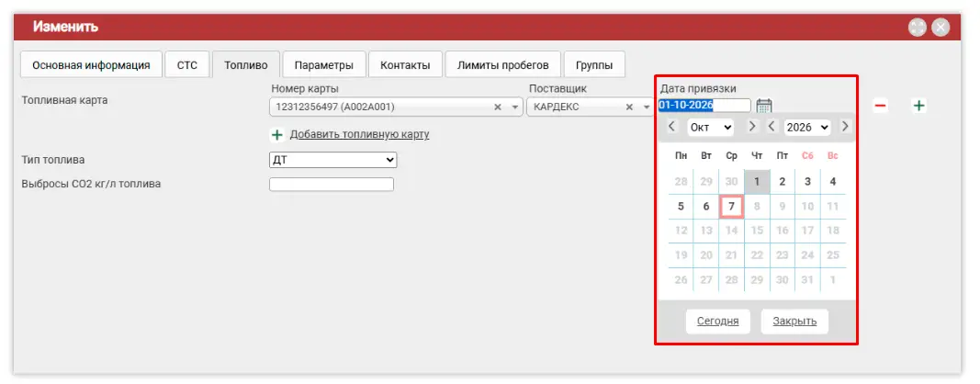The height and width of the screenshot is (384, 980).
Task: Pick October 3 in calendar
Action: tap(807, 182)
